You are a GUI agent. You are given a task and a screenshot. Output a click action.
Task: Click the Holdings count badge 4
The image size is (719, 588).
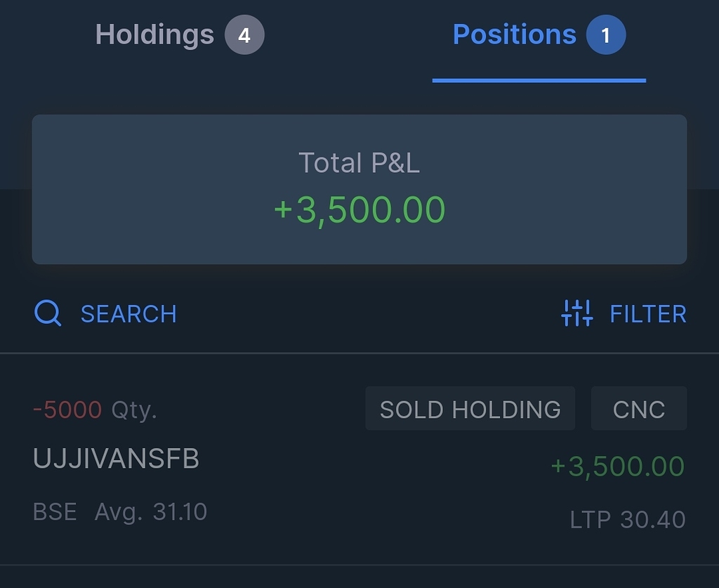coord(244,35)
